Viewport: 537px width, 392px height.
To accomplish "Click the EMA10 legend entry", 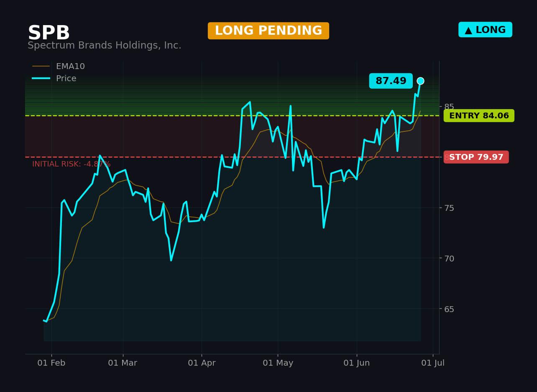I will click(59, 67).
